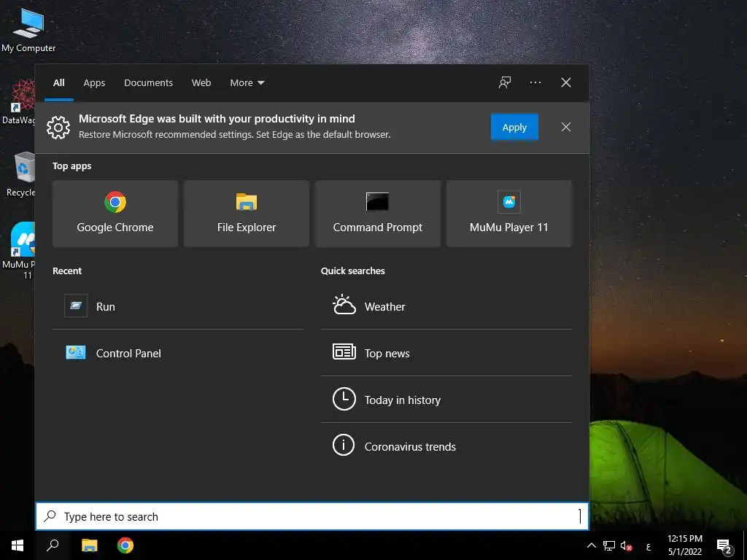
Task: Open the Windows Start button
Action: click(18, 545)
